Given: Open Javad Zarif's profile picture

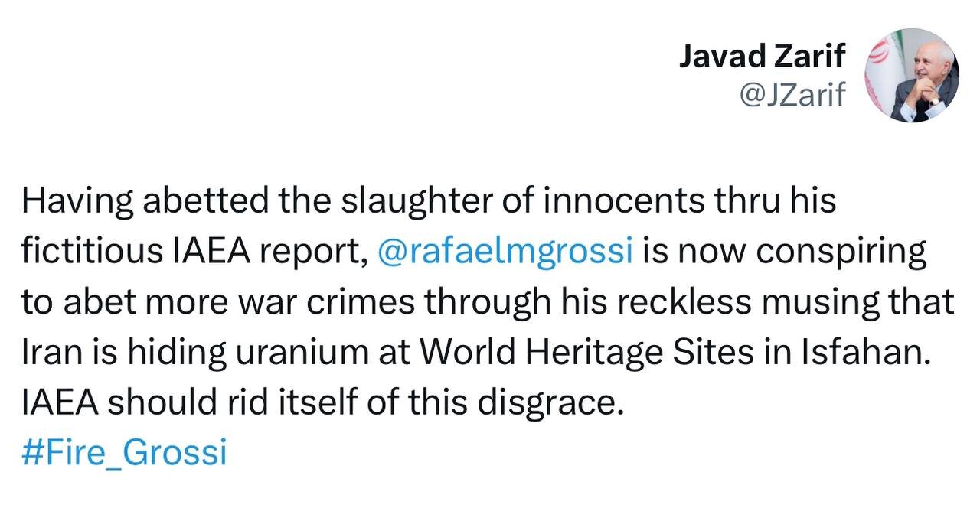Looking at the screenshot, I should tap(911, 76).
